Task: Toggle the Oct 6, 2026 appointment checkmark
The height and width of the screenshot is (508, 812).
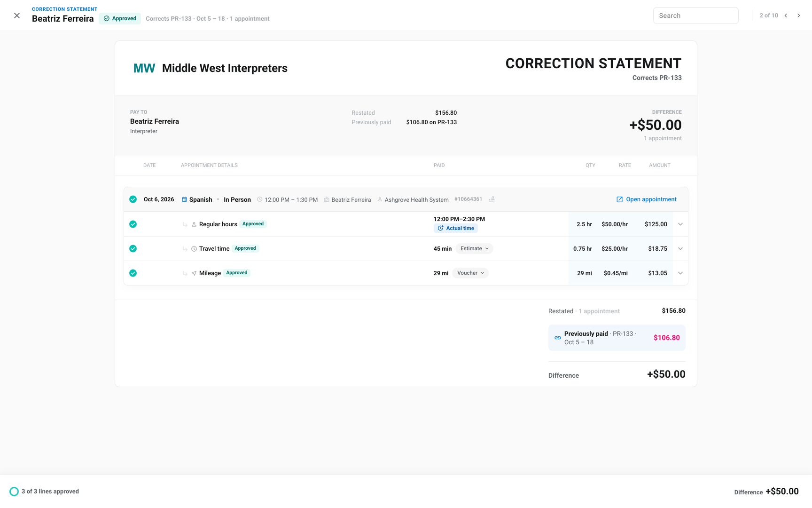Action: [x=133, y=199]
